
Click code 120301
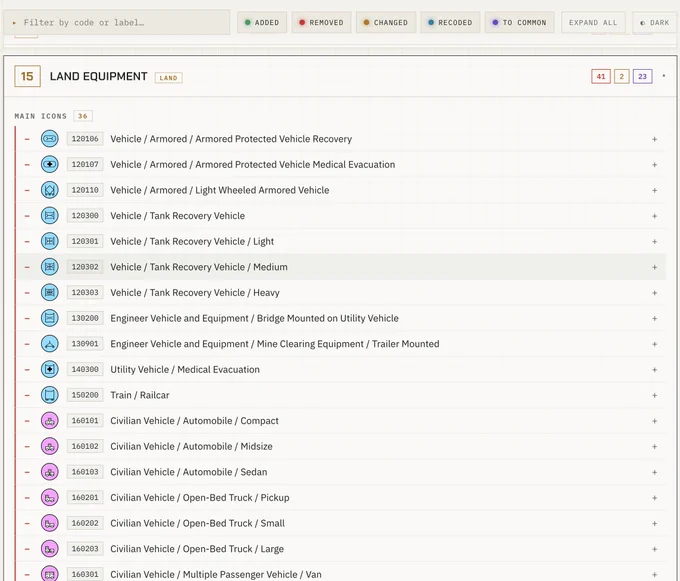[85, 241]
